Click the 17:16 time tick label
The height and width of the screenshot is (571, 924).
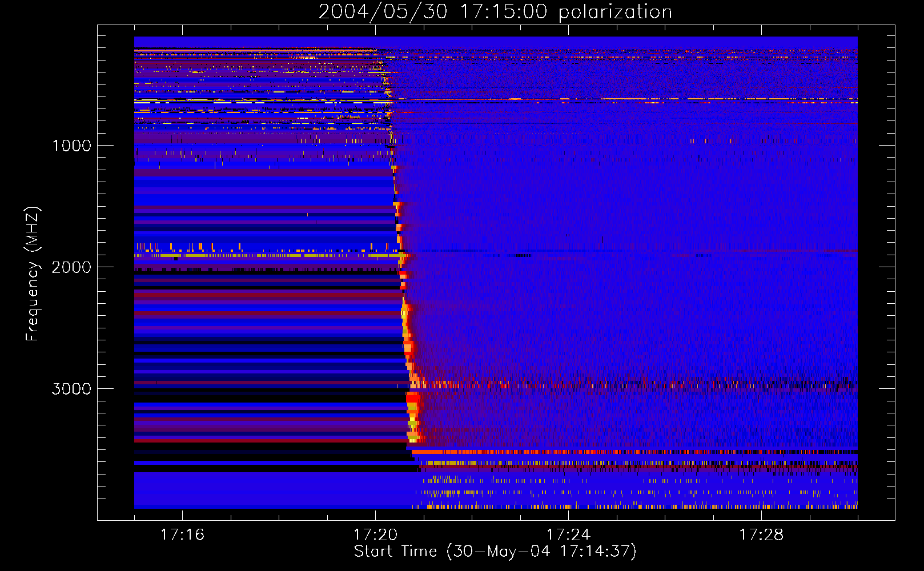182,534
